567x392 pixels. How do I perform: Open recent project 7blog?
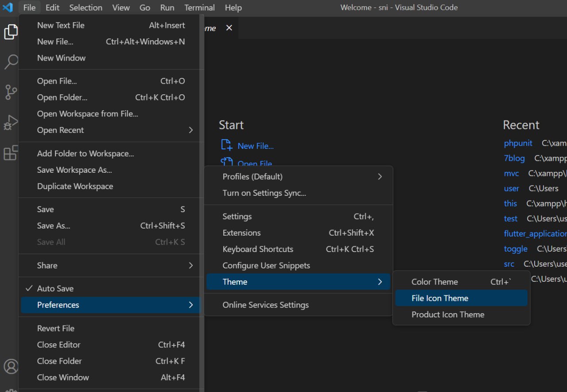tap(514, 158)
